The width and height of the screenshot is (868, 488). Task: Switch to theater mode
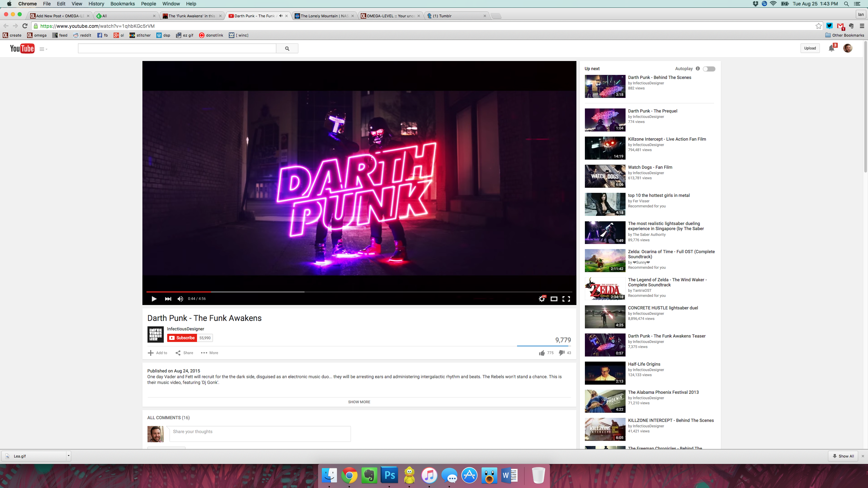pyautogui.click(x=554, y=299)
